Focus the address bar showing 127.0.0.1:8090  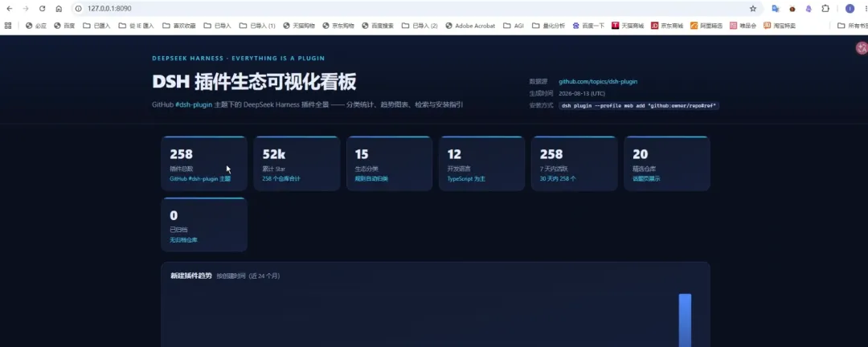(x=410, y=9)
